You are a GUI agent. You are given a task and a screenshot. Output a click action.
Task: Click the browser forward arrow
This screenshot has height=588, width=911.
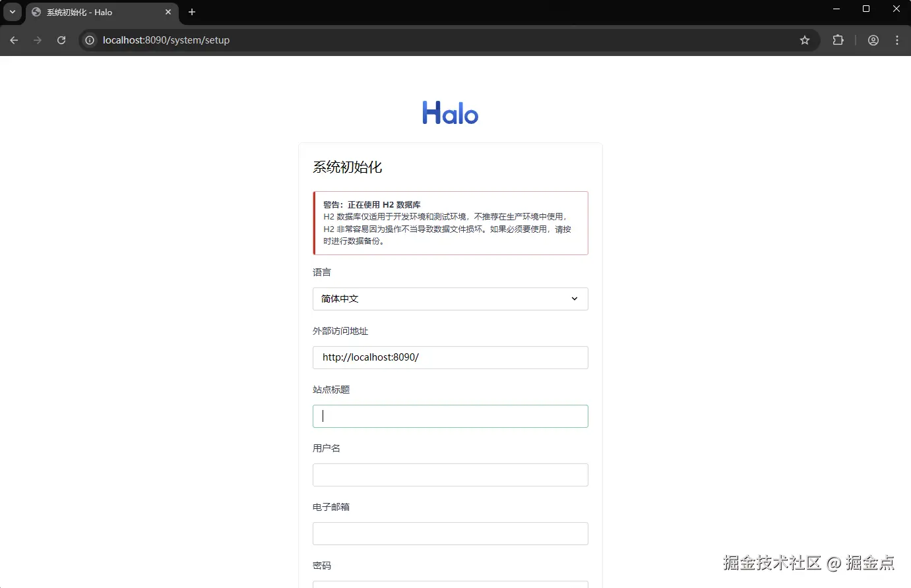pos(38,40)
